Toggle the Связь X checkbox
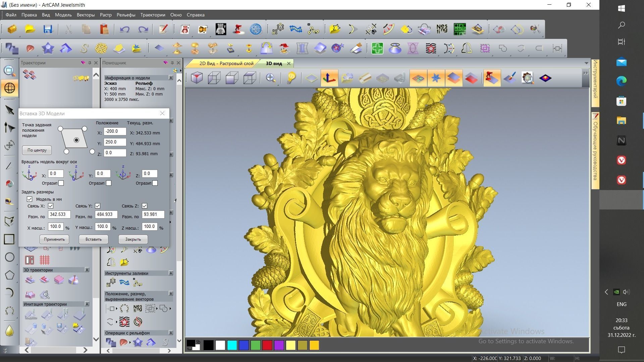 (51, 206)
